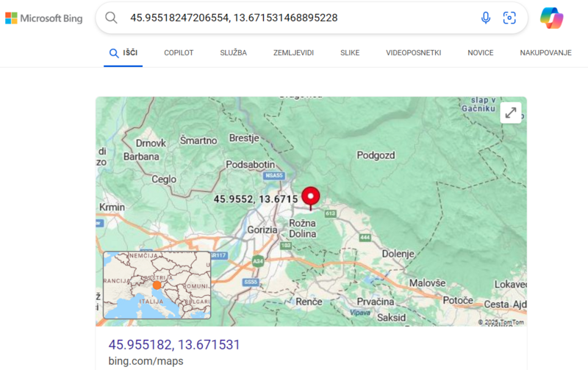588x370 pixels.
Task: Select the IŠČI search tab
Action: coord(123,53)
